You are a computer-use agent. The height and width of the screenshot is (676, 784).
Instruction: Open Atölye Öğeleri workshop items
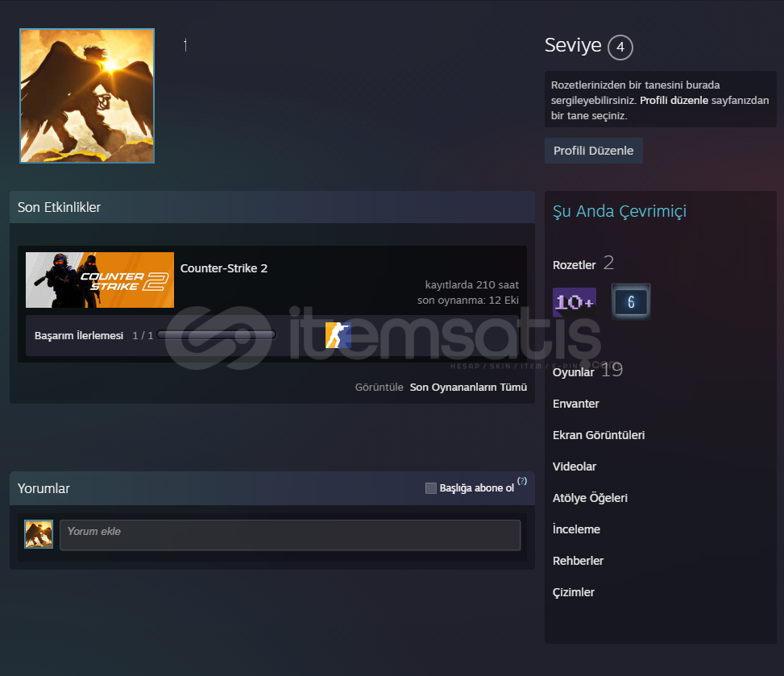point(590,498)
